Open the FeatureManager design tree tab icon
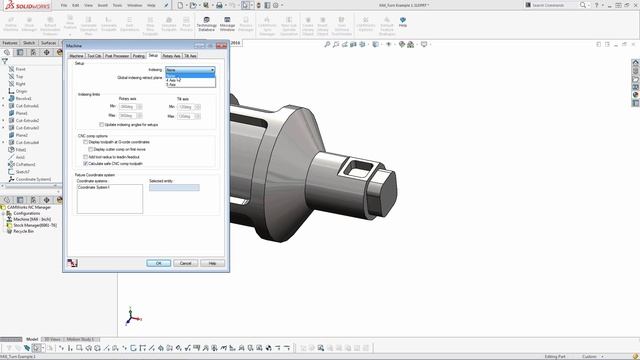 coord(7,52)
